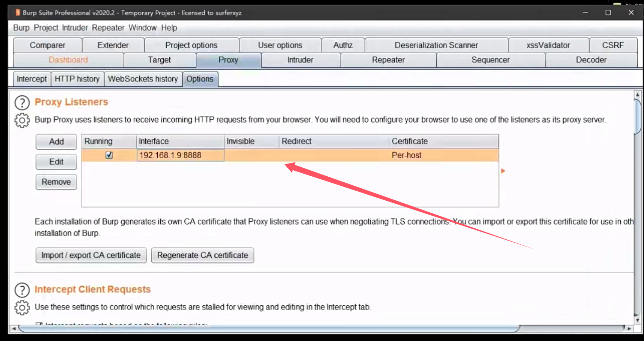Switch to the Extender tab
Image resolution: width=644 pixels, height=341 pixels.
(x=113, y=45)
